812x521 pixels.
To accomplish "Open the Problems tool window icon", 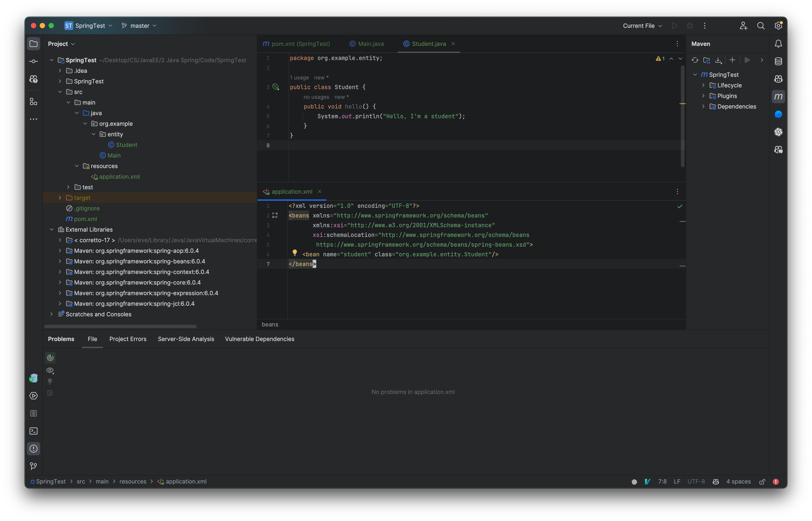I will click(x=34, y=449).
